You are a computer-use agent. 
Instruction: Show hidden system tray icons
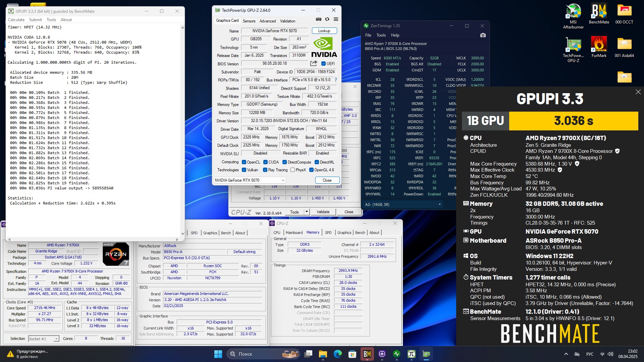tap(566, 354)
